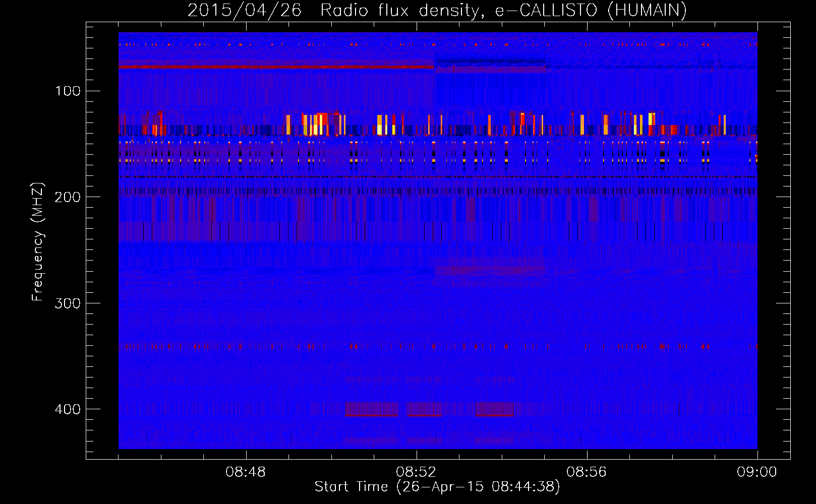The width and height of the screenshot is (816, 504).
Task: Click the long red horizontal band near 80 MHz
Action: tap(276, 67)
